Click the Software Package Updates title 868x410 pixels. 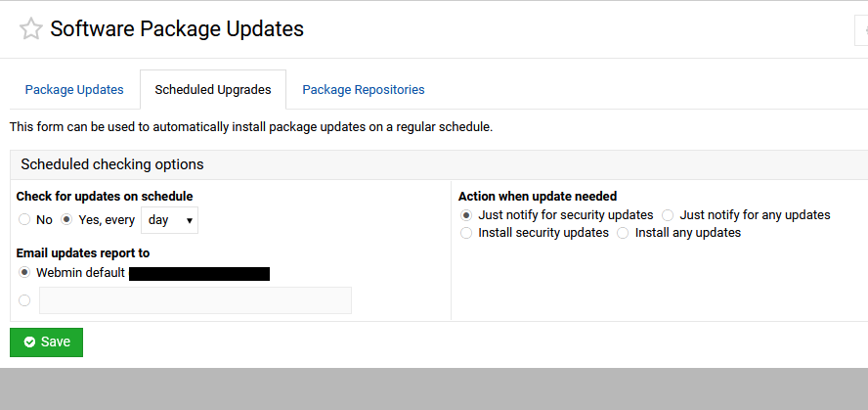(x=177, y=29)
